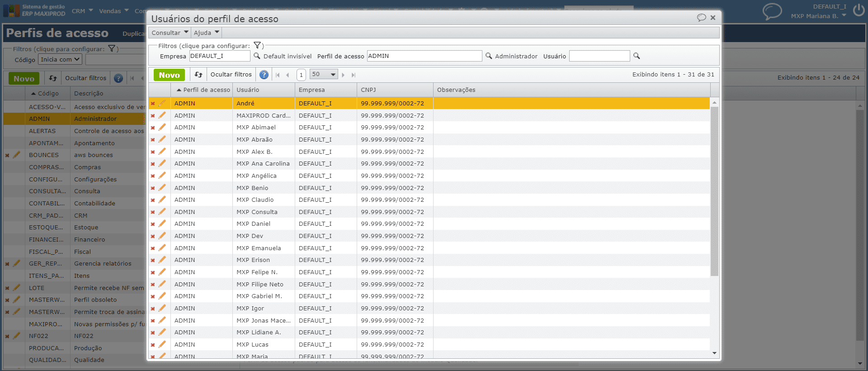Edit the BOUNCES profile in background list
Viewport: 868px width, 371px height.
point(17,155)
